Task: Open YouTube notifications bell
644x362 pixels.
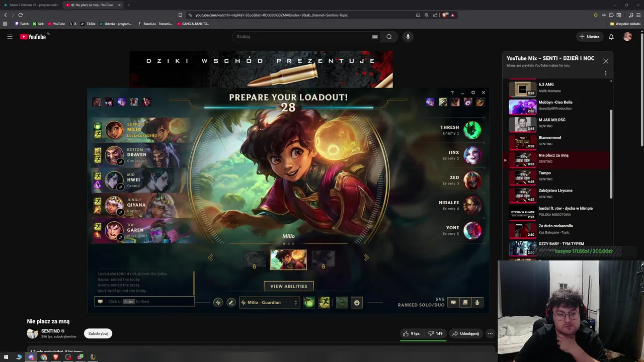Action: [611, 37]
